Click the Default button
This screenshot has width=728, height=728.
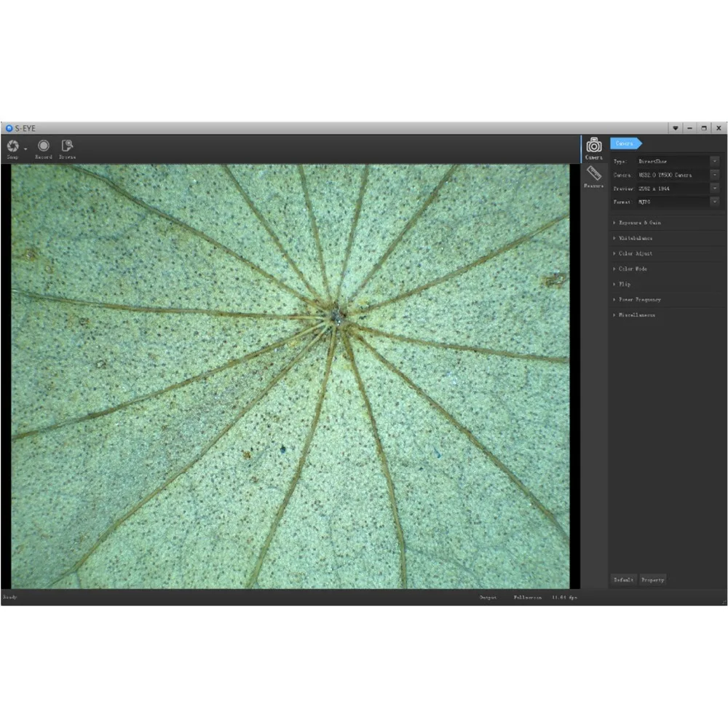(624, 580)
